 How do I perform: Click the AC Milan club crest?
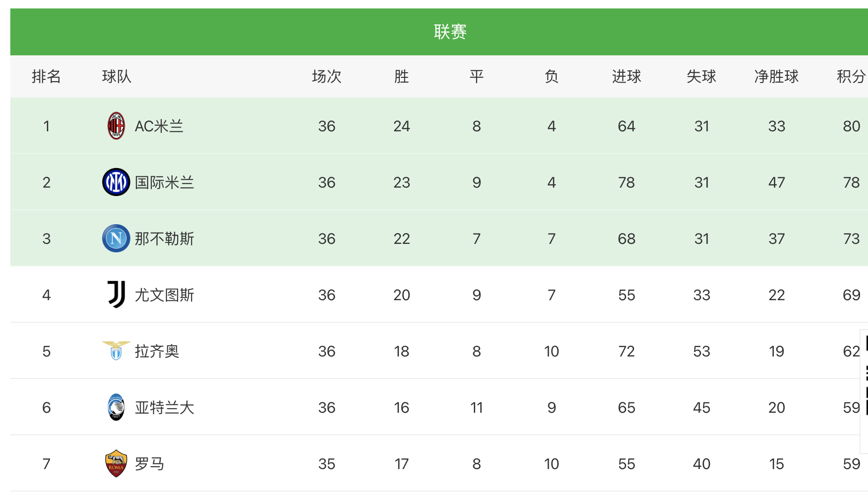[x=116, y=126]
